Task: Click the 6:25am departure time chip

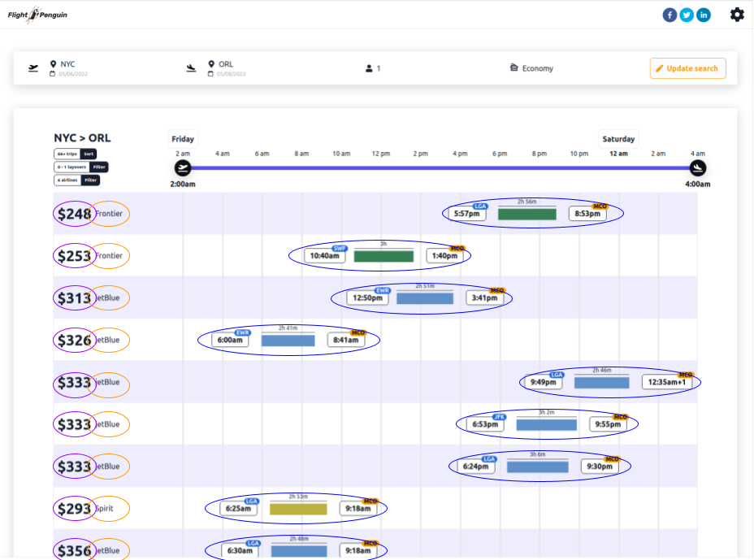Action: (x=239, y=509)
